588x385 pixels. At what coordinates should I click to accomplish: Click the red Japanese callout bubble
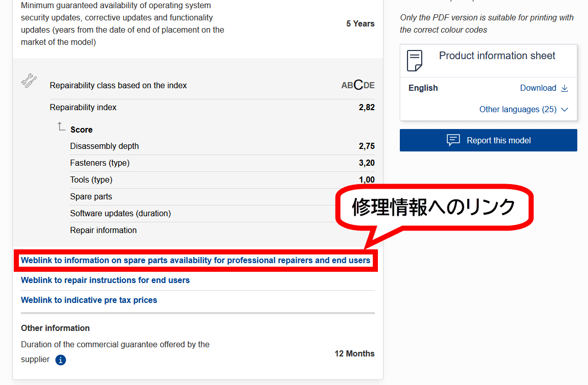click(x=434, y=208)
